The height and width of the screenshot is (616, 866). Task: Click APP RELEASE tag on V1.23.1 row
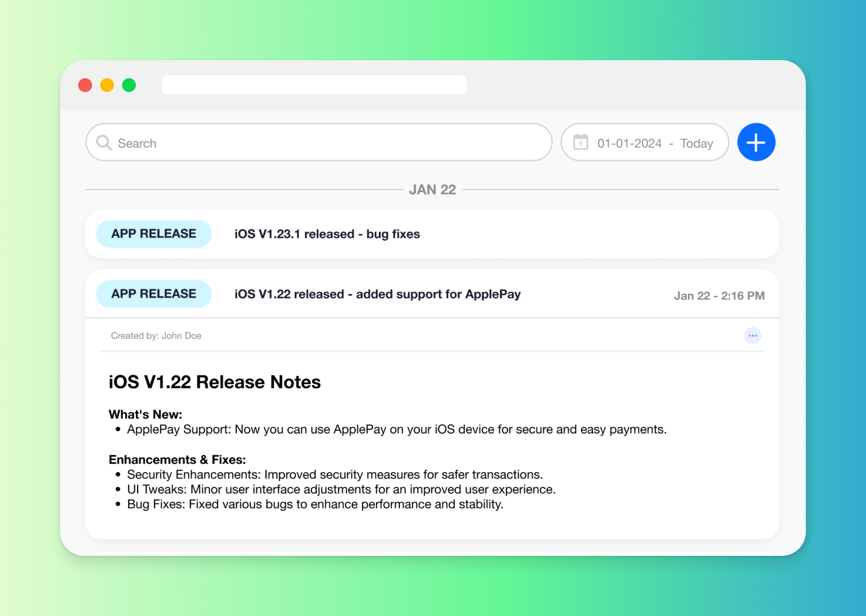(154, 234)
